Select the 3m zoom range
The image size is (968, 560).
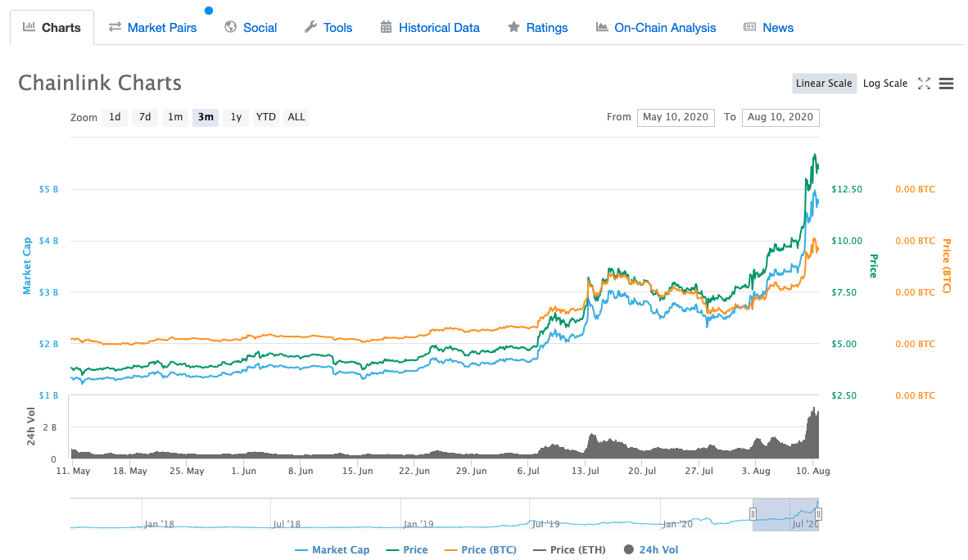(x=206, y=117)
